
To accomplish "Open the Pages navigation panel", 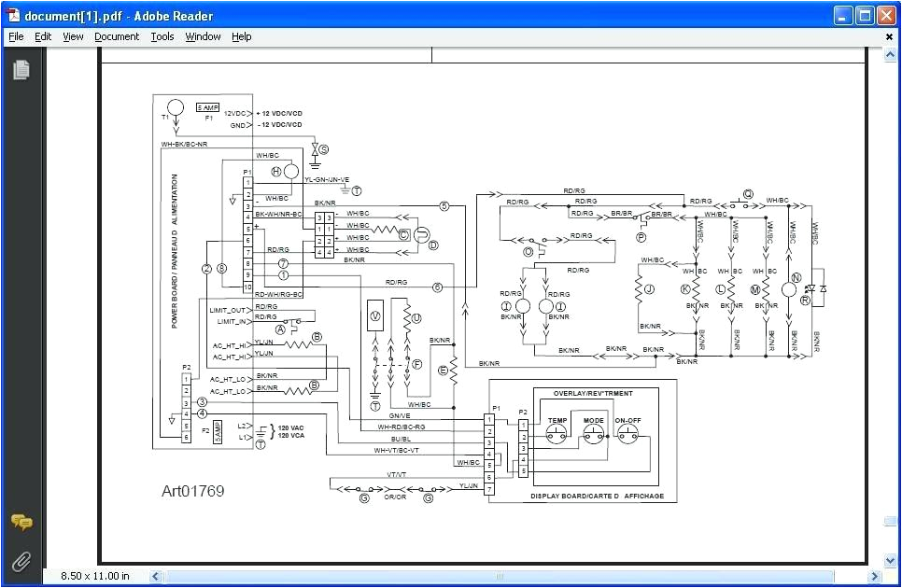I will pyautogui.click(x=21, y=70).
